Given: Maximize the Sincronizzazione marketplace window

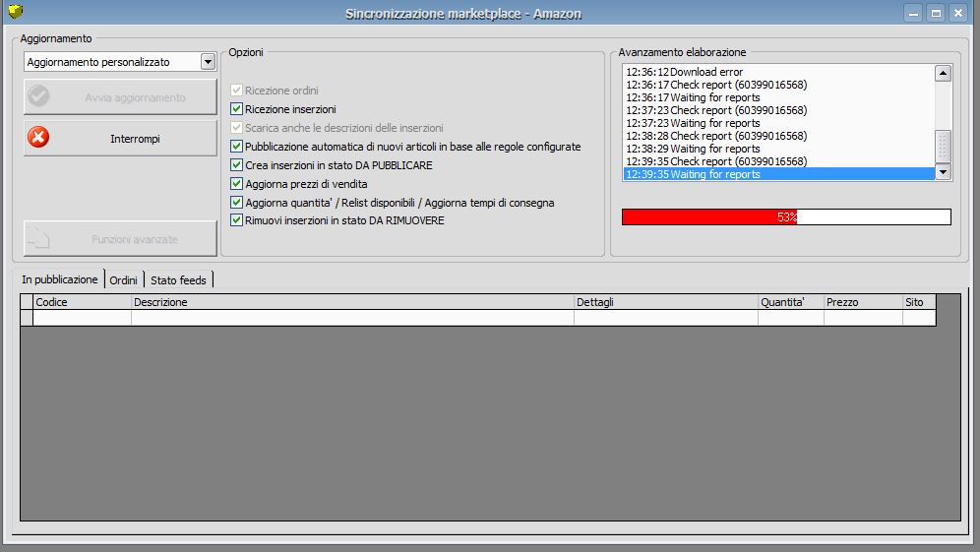Looking at the screenshot, I should click(936, 13).
